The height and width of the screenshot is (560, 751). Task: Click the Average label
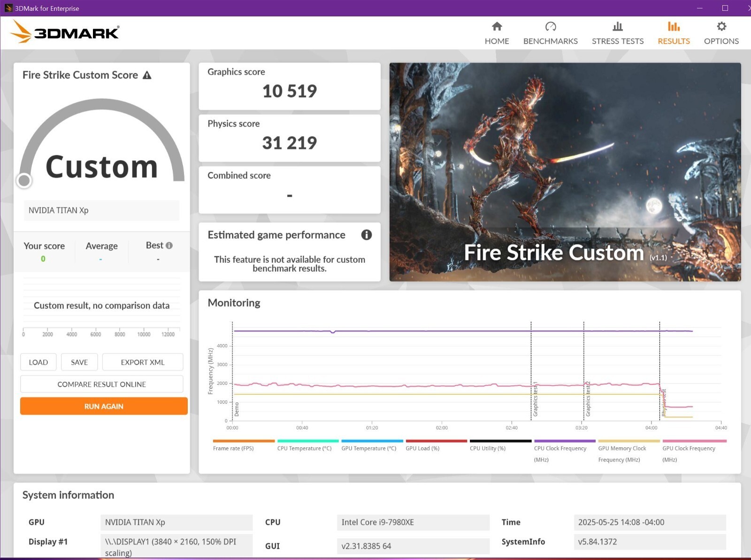point(101,246)
